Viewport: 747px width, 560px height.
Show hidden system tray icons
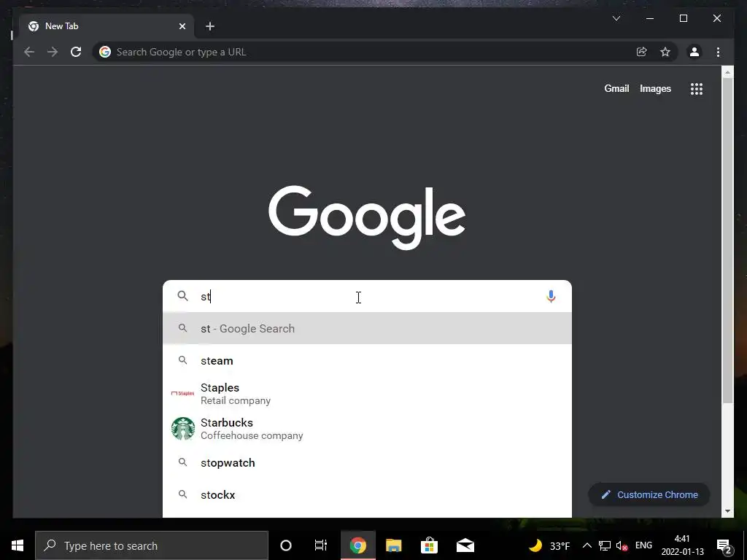point(587,545)
